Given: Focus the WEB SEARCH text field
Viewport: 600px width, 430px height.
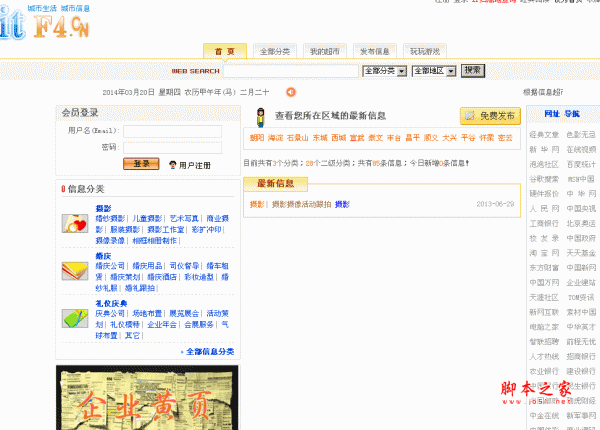Looking at the screenshot, I should (291, 71).
